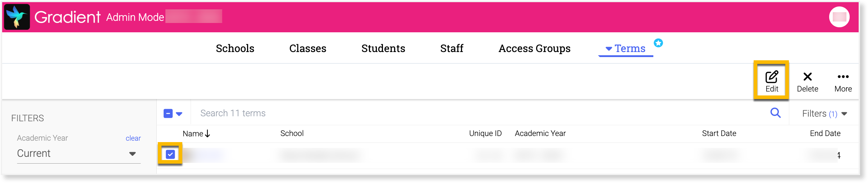The width and height of the screenshot is (868, 183).
Task: Go to the Access Groups tab
Action: click(x=534, y=48)
